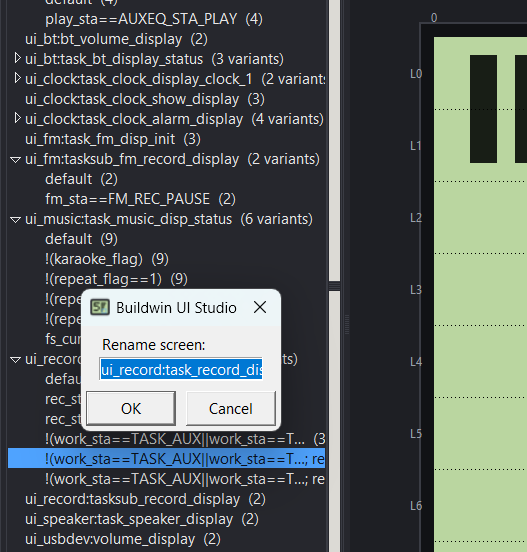The height and width of the screenshot is (552, 527).
Task: Select ui_usbdev:volume_display (2) screen
Action: point(123,539)
